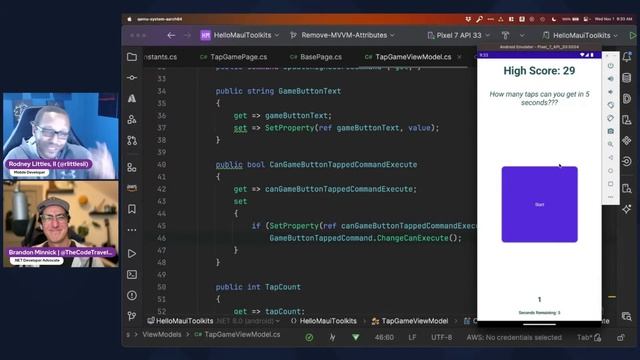Click the UTF-8 encoding indicator
The image size is (640, 360).
(442, 338)
